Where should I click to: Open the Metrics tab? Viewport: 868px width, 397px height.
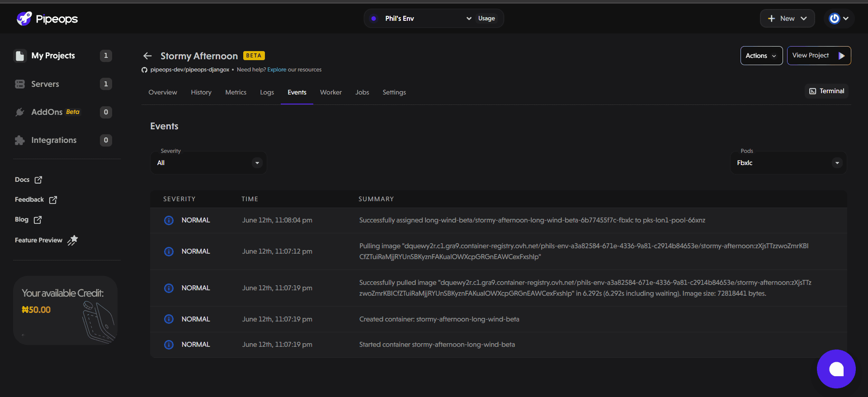[236, 92]
